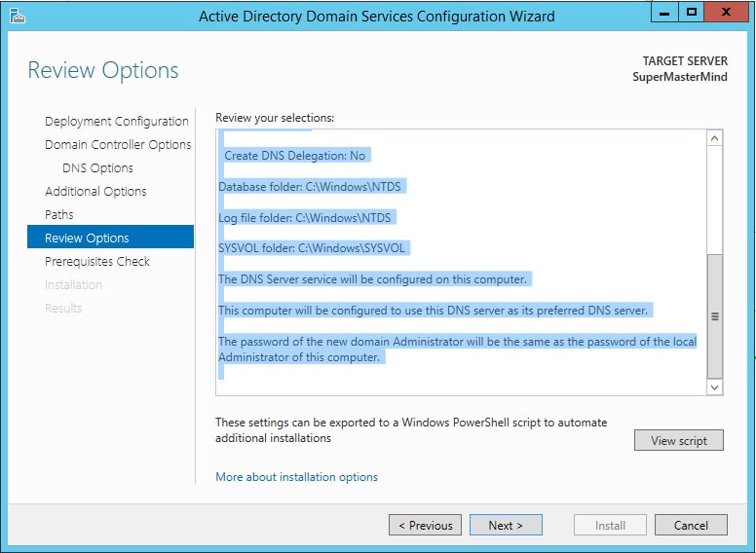Click the scroll down arrow

click(715, 387)
